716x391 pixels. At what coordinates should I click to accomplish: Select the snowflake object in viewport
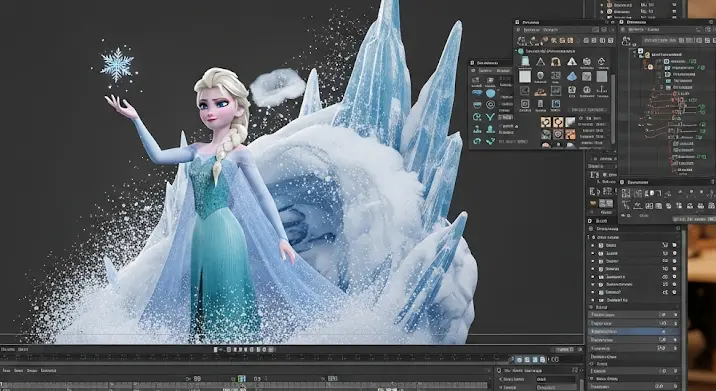tap(117, 65)
